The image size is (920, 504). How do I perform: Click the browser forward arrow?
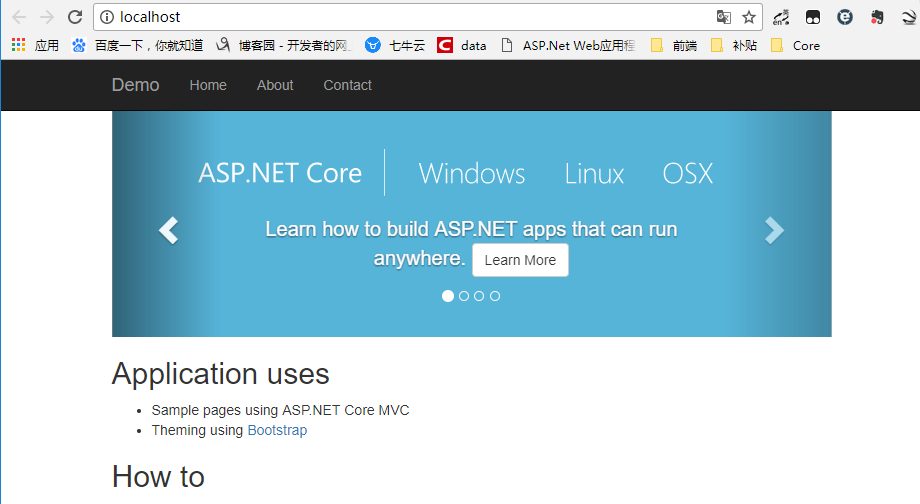[x=47, y=17]
